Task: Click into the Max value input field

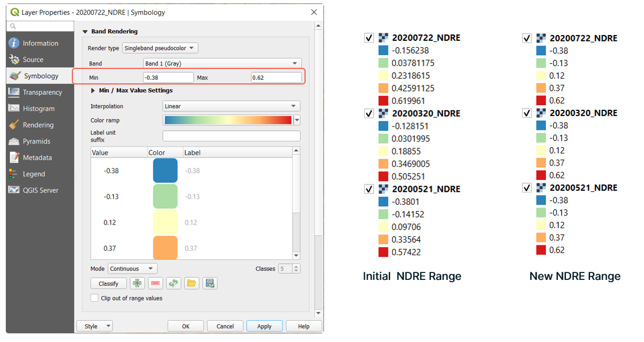Action: (276, 78)
